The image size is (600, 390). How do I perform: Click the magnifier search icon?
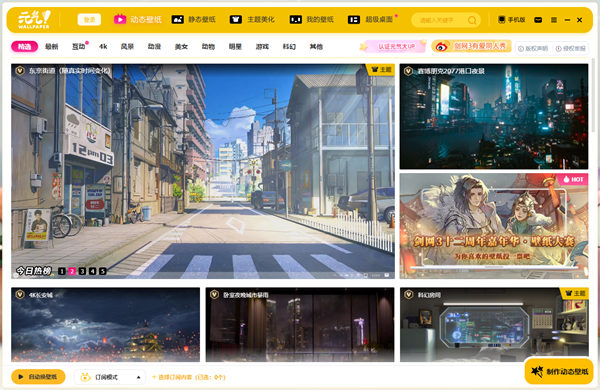tap(472, 20)
